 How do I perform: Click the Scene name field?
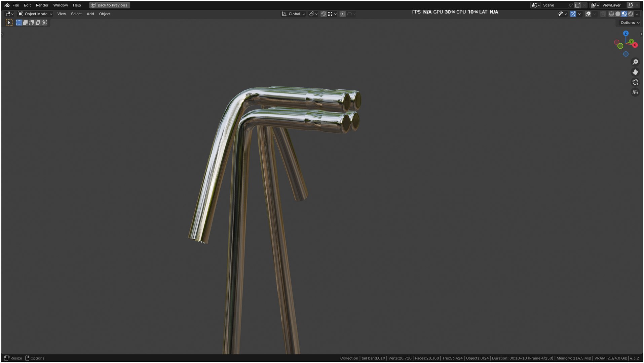[554, 5]
